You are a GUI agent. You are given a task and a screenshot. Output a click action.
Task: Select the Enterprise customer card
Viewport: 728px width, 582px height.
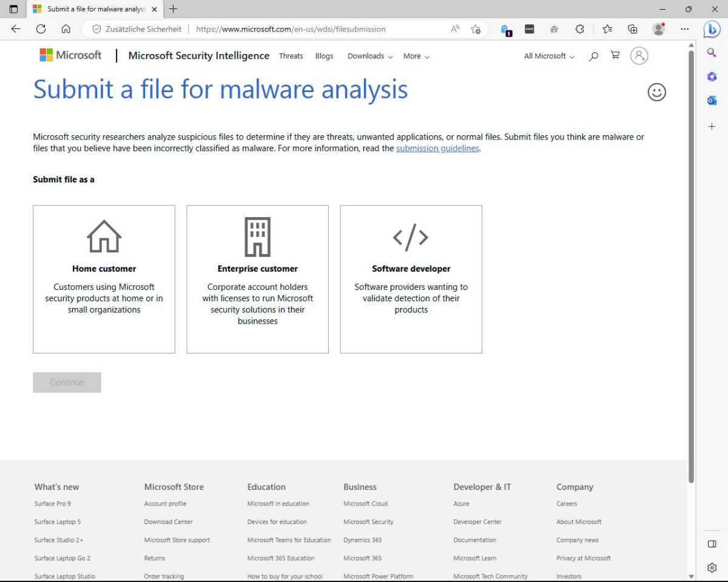coord(258,279)
